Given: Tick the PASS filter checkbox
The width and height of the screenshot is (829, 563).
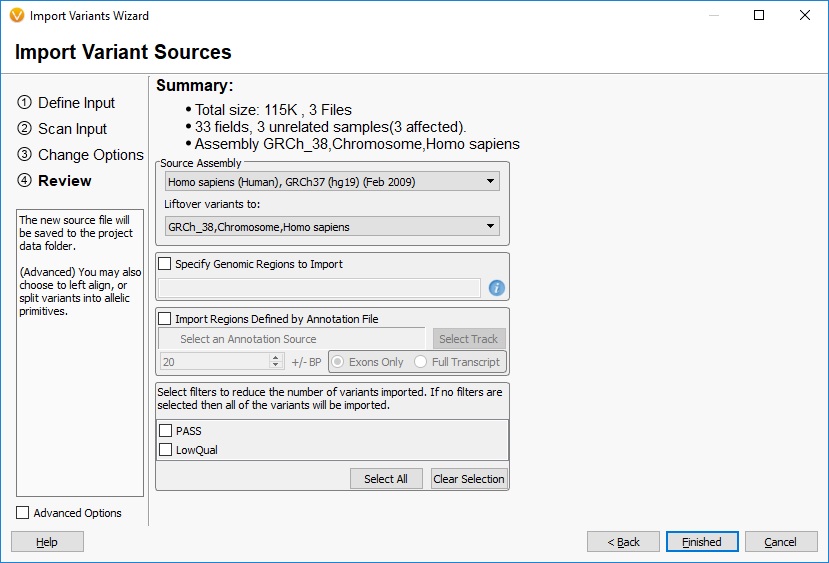Looking at the screenshot, I should (x=165, y=430).
